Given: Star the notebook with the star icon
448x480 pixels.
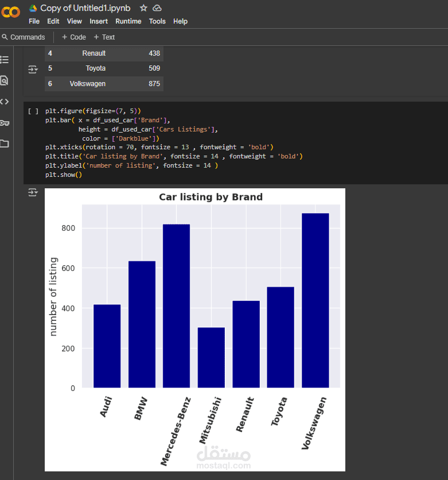Looking at the screenshot, I should (143, 8).
